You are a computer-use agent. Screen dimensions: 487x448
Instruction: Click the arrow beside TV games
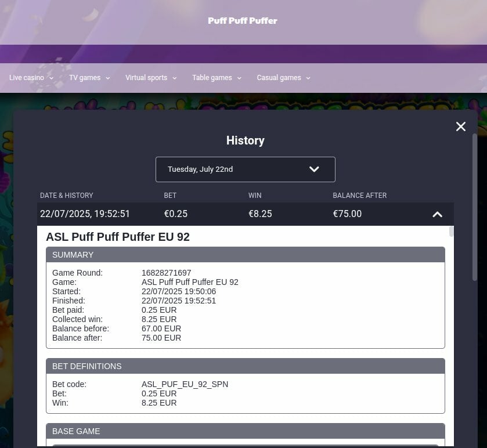(108, 78)
